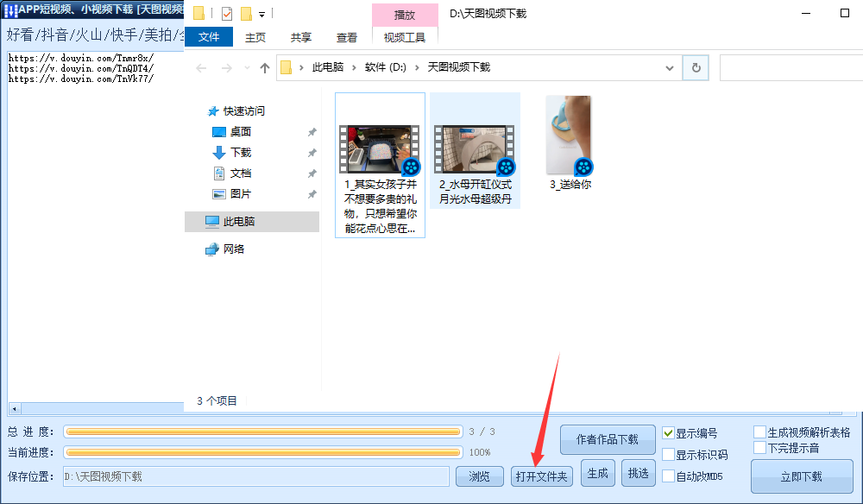Click file name 2_水母开缸仪式月光水母超级丹
863x504 pixels.
(475, 192)
